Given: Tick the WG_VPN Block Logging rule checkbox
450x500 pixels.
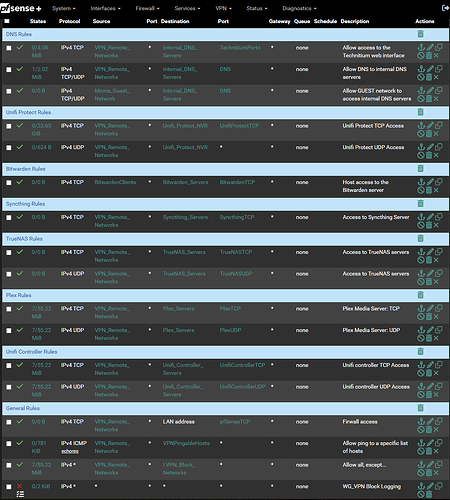Looking at the screenshot, I should click(x=9, y=487).
